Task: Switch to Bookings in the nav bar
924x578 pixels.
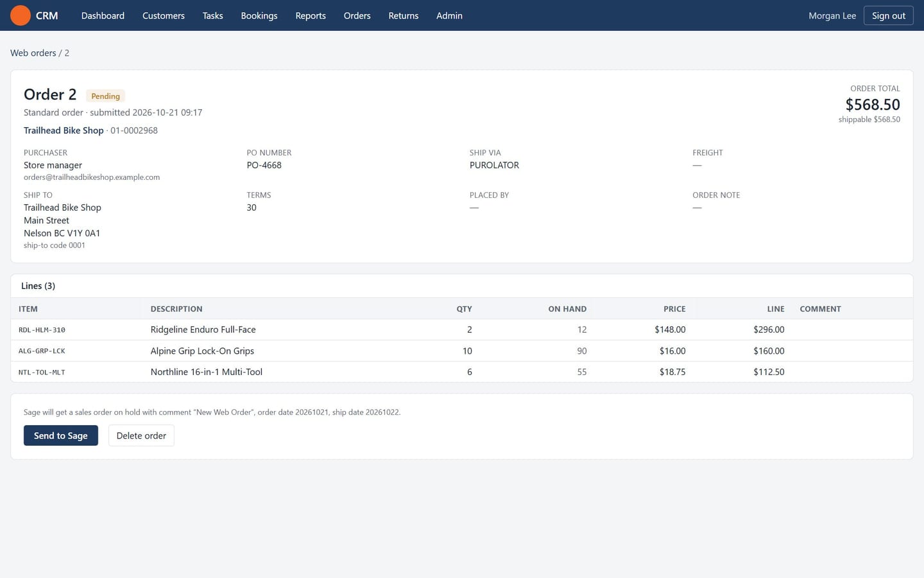Action: pyautogui.click(x=259, y=15)
